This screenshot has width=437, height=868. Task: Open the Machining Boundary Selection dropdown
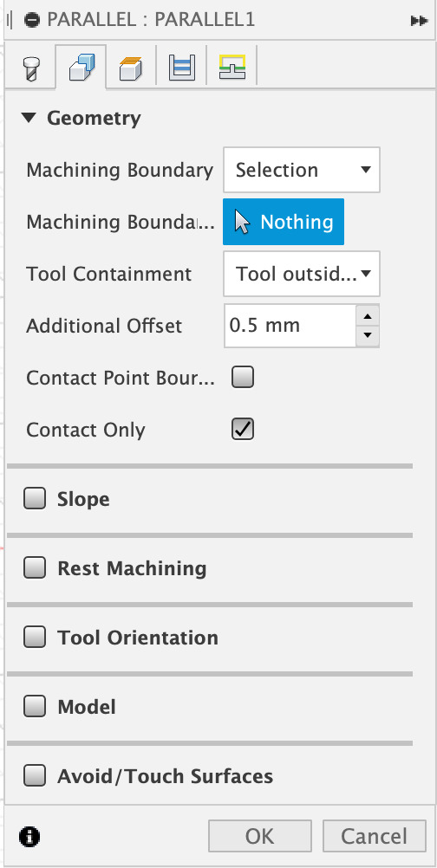(x=302, y=170)
